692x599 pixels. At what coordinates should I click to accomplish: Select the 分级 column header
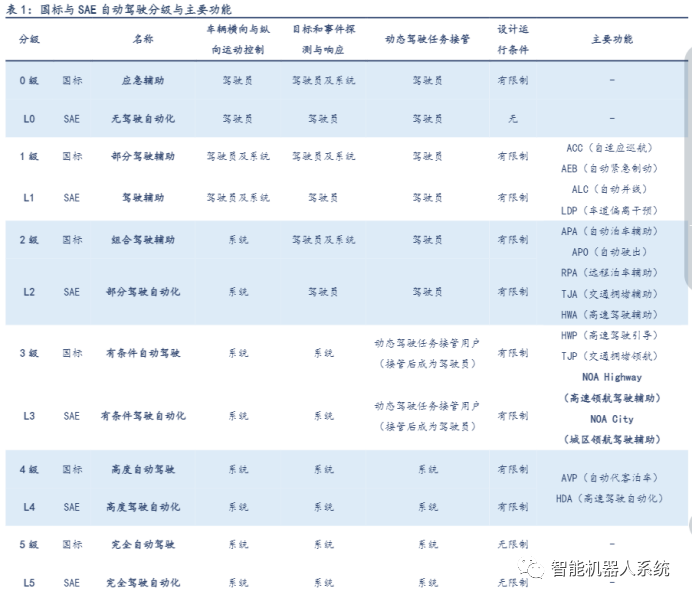point(29,39)
